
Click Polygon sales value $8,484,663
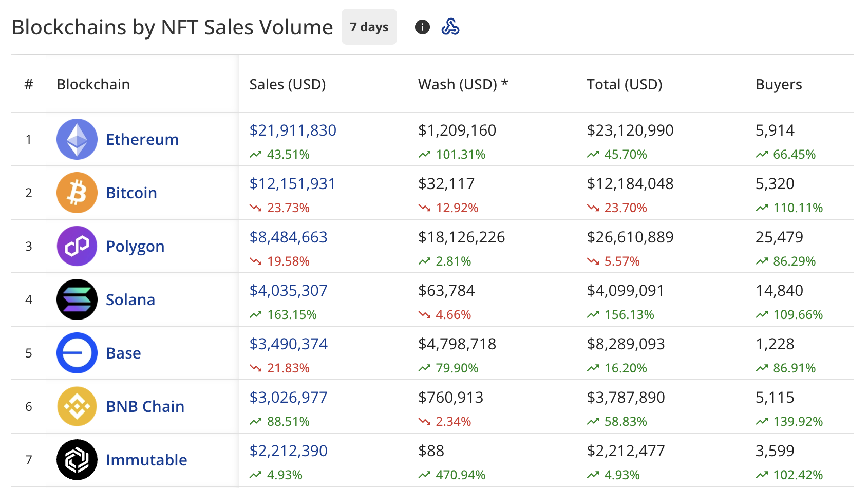click(x=288, y=237)
